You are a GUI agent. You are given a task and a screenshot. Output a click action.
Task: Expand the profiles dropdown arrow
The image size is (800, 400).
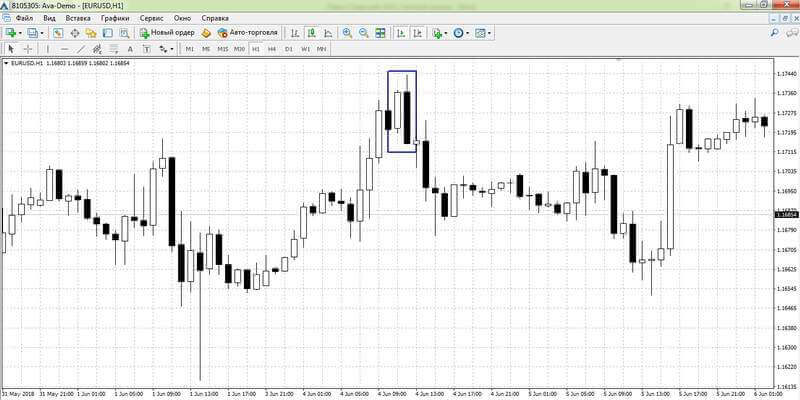pos(42,33)
